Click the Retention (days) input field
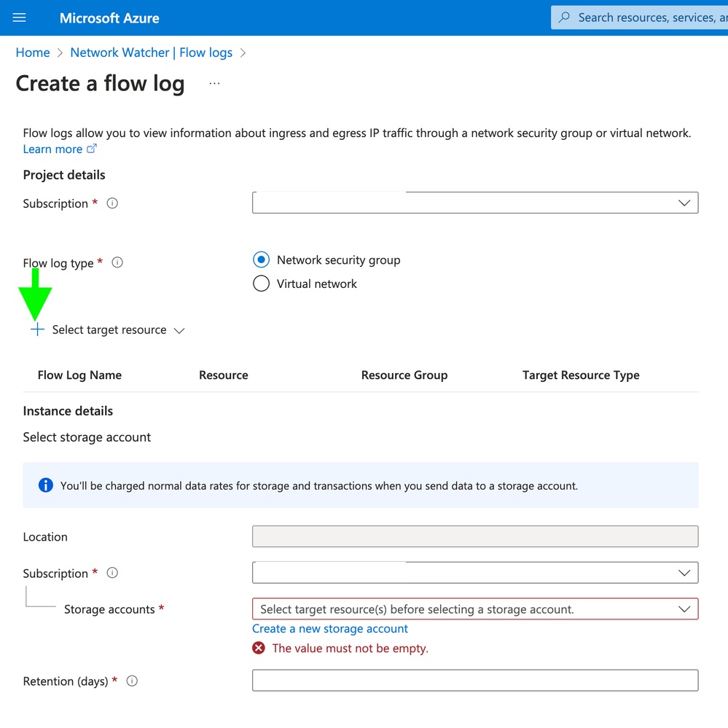728x728 pixels. click(475, 680)
